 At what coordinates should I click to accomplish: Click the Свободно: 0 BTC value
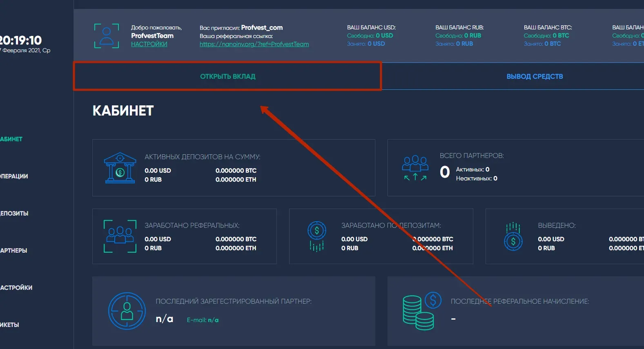(x=546, y=36)
